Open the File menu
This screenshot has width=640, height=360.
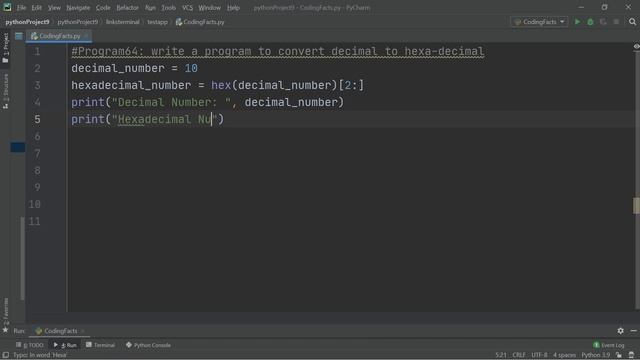click(21, 7)
